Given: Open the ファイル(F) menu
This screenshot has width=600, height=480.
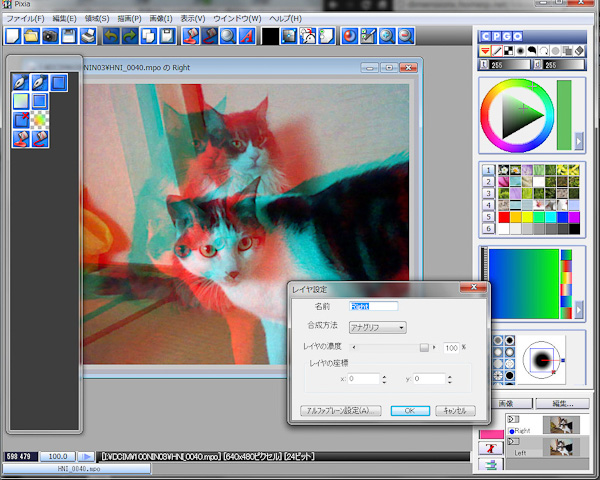Looking at the screenshot, I should pos(27,19).
